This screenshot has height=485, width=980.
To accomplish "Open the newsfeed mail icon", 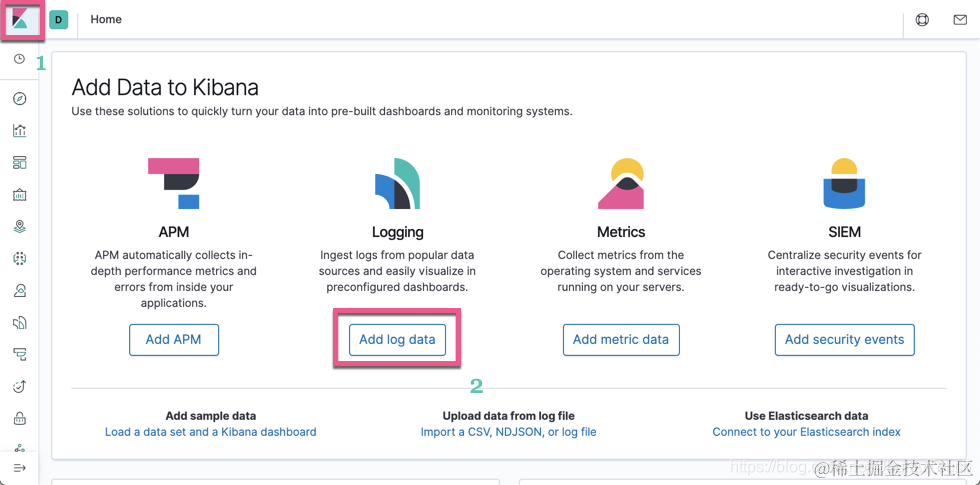I will tap(960, 19).
